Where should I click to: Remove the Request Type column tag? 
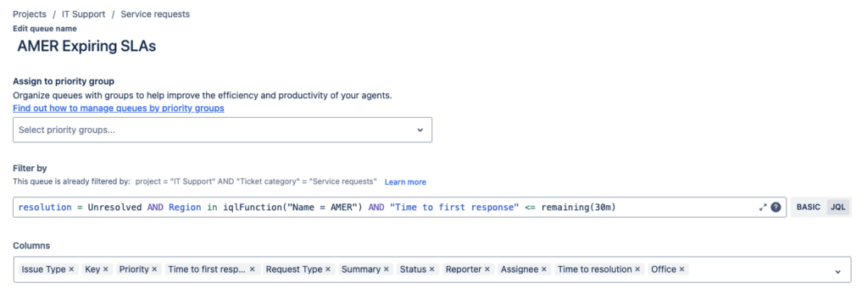[328, 269]
